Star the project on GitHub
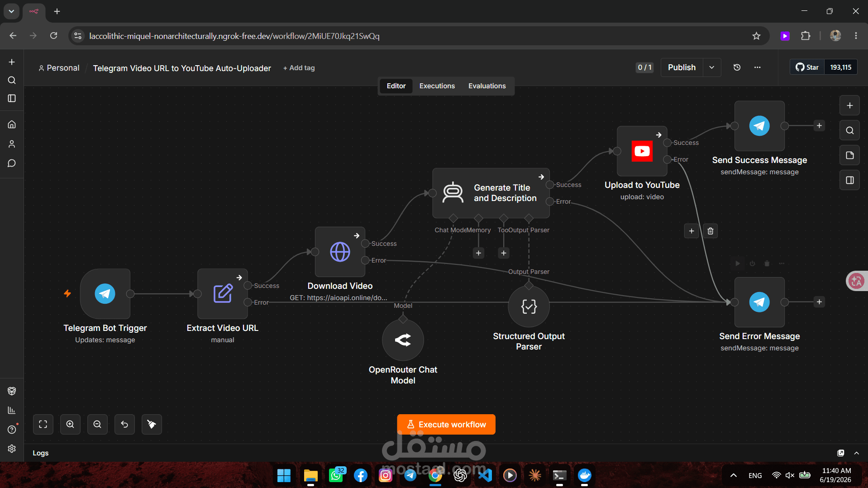 click(x=807, y=67)
